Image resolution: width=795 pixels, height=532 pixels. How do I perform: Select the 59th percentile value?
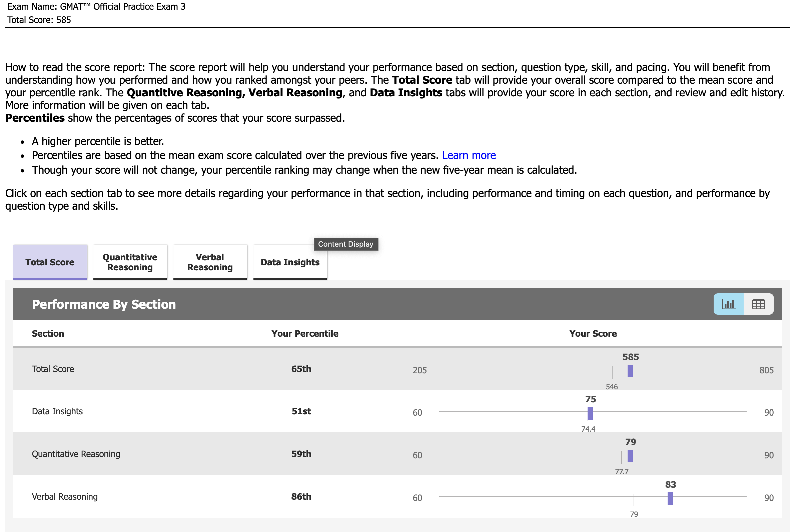click(x=301, y=454)
